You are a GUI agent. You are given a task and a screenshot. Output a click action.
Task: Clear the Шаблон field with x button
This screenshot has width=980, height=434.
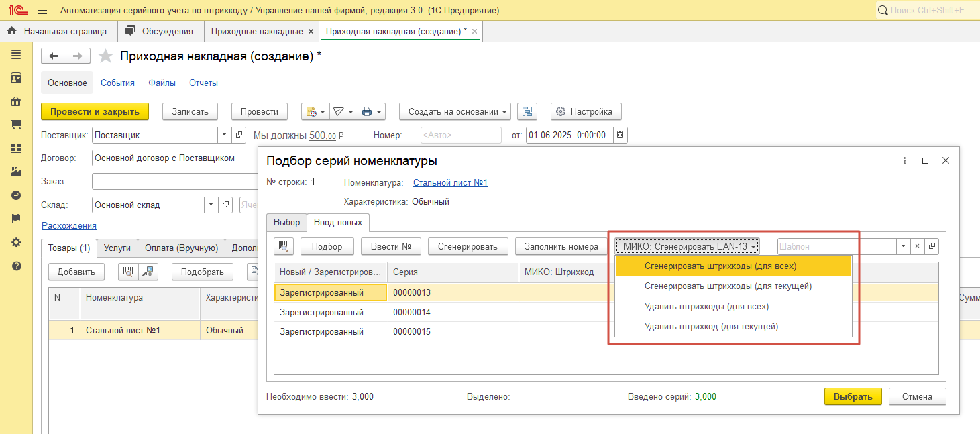coord(917,246)
